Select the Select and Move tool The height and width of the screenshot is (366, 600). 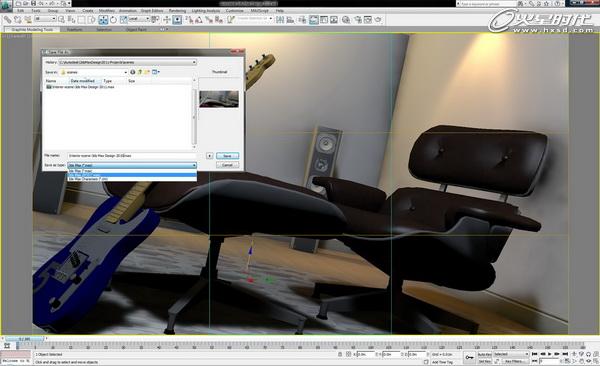click(x=103, y=20)
